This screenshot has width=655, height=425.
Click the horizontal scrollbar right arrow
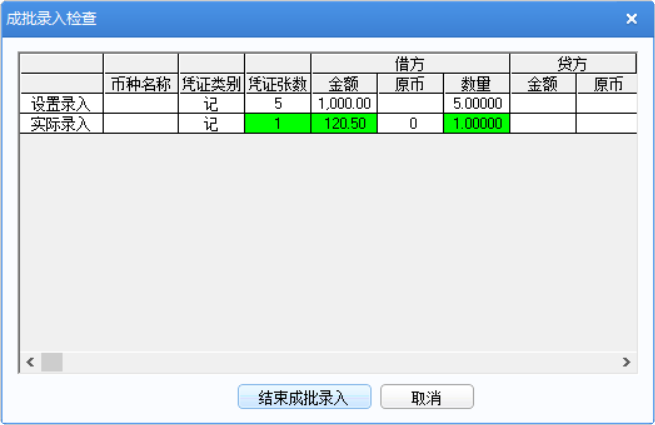point(626,362)
